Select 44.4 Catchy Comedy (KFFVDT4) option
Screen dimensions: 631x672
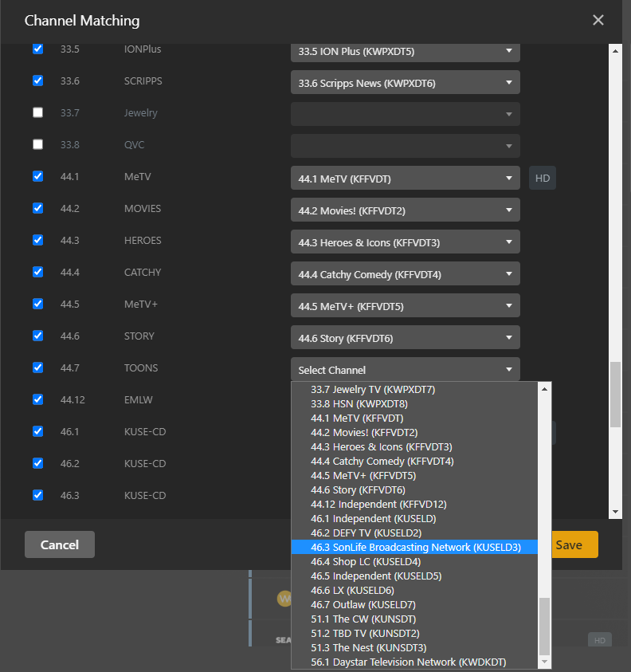(x=414, y=461)
